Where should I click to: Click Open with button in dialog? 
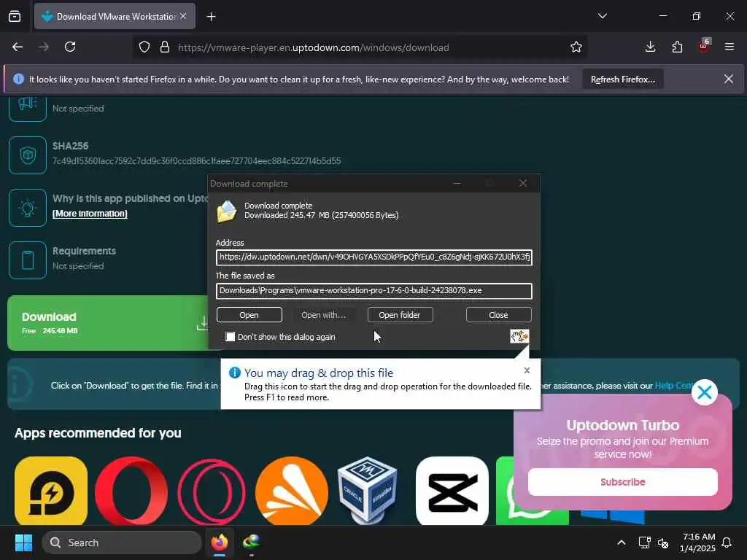pyautogui.click(x=323, y=315)
